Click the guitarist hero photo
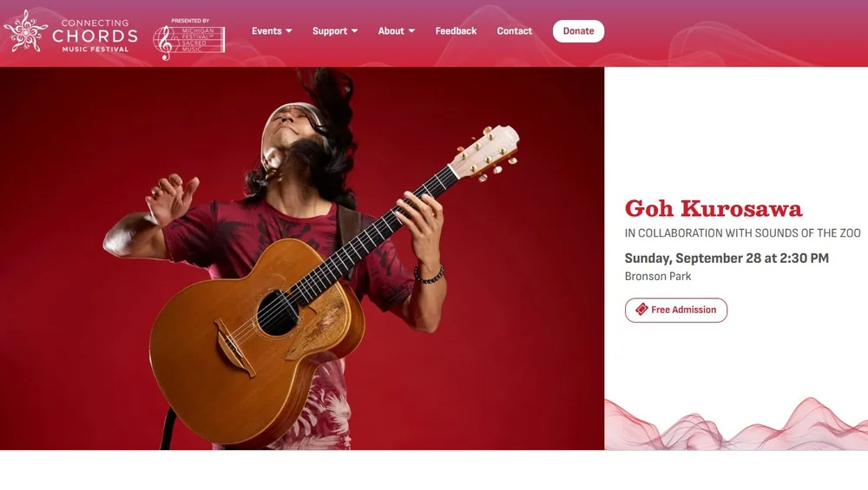The image size is (868, 490). point(302,258)
